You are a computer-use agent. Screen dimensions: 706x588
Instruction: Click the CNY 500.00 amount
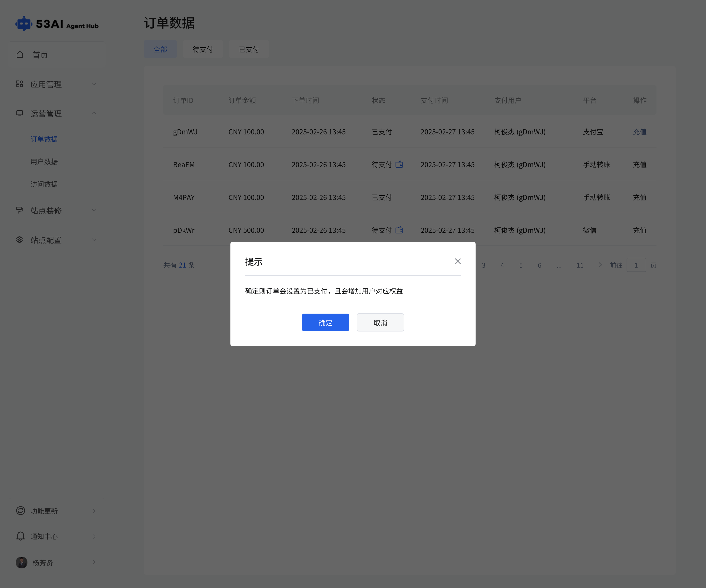246,230
